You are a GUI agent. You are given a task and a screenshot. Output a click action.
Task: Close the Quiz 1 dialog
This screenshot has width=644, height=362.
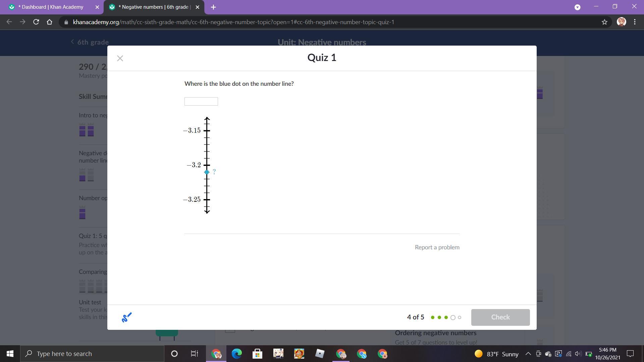tap(120, 58)
